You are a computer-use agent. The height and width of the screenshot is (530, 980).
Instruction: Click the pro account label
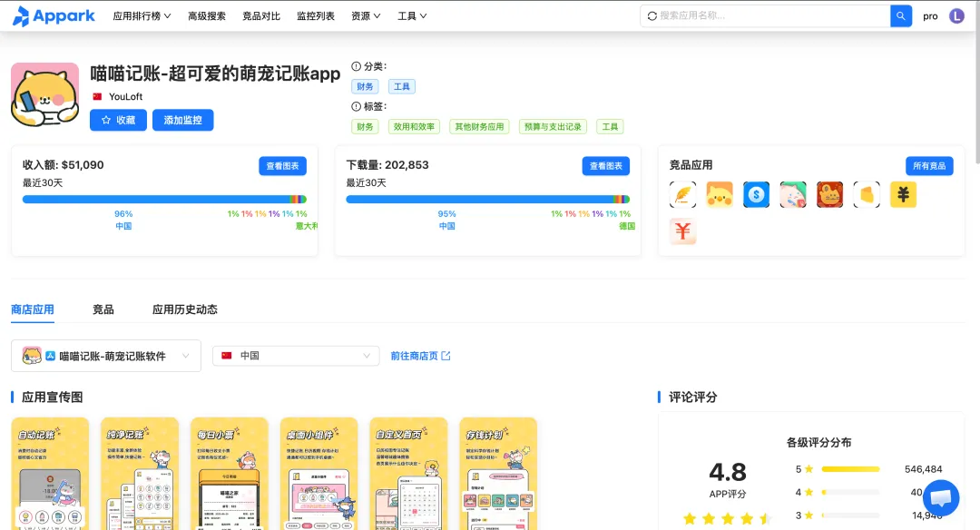[x=930, y=17]
